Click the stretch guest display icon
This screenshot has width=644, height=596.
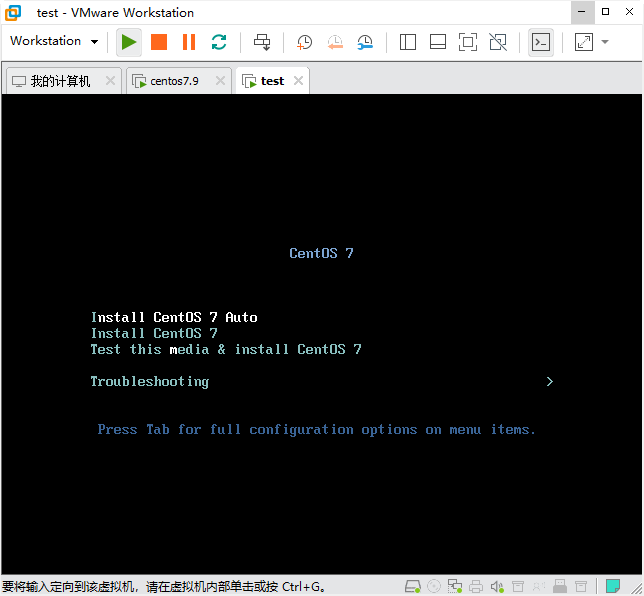pyautogui.click(x=584, y=42)
